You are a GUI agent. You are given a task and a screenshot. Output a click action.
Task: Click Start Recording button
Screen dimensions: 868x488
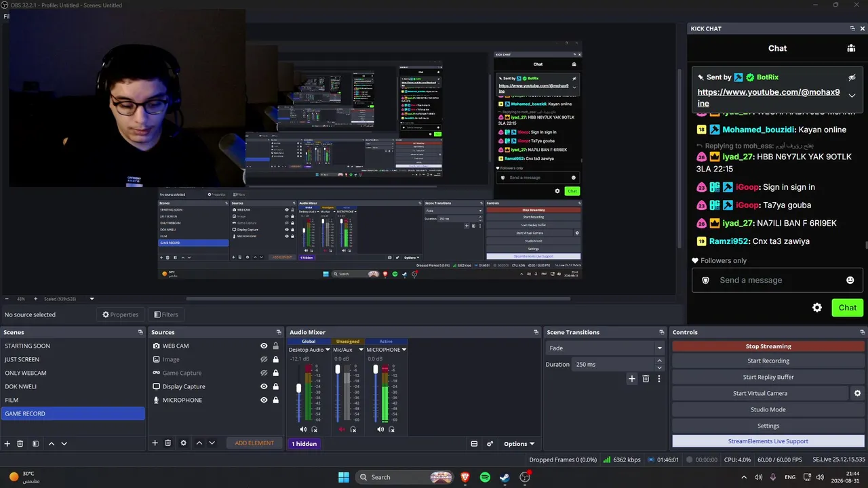pyautogui.click(x=768, y=361)
